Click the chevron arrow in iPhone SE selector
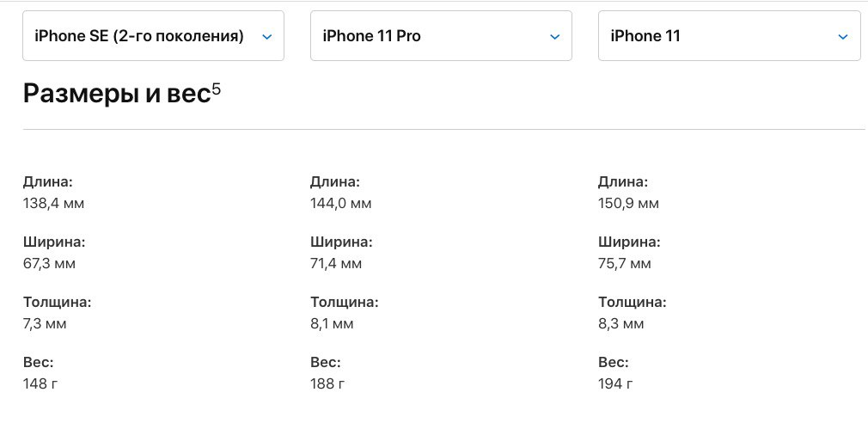Screen dimensions: 868x423 point(266,36)
